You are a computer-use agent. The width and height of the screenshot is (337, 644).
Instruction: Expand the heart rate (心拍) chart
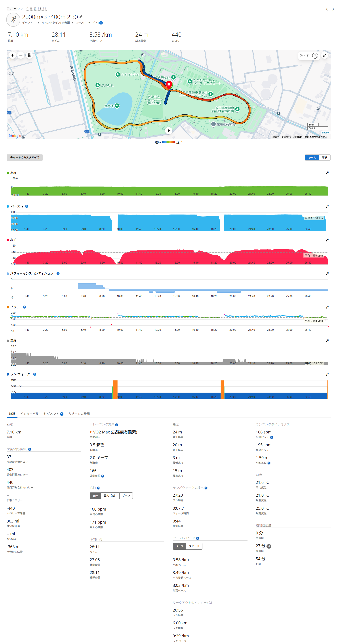coord(327,240)
